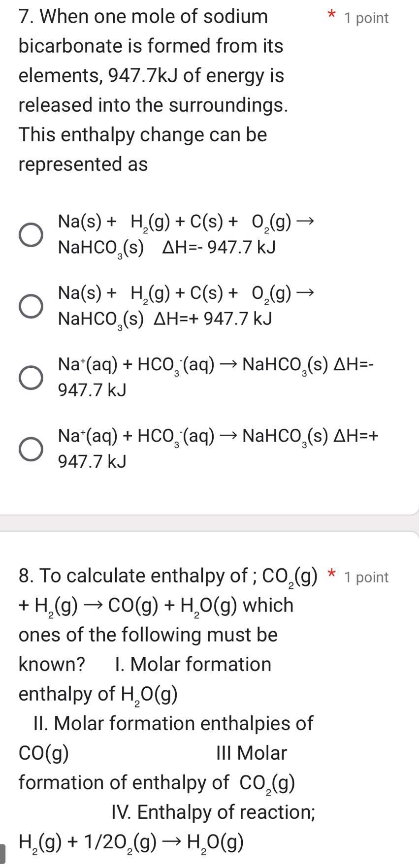Select radio for elements reaction with ΔH=+947.7 kJ
419x868 pixels.
pyautogui.click(x=31, y=306)
